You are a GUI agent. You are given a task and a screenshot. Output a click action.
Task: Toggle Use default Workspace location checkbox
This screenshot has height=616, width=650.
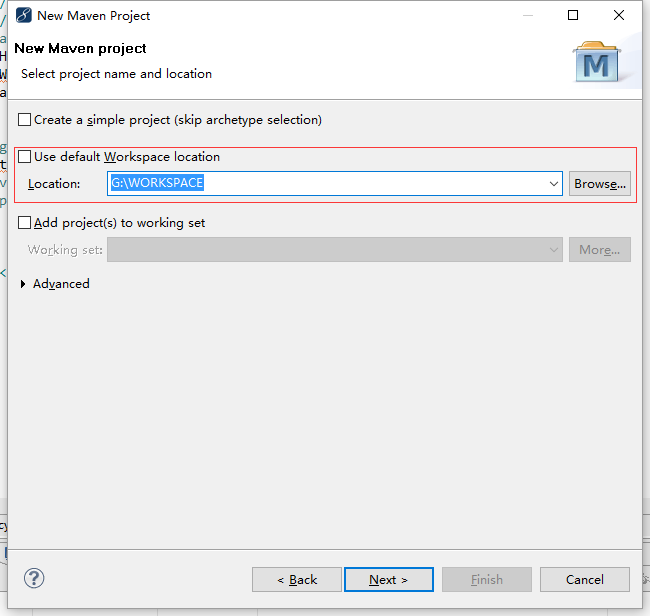coord(24,157)
